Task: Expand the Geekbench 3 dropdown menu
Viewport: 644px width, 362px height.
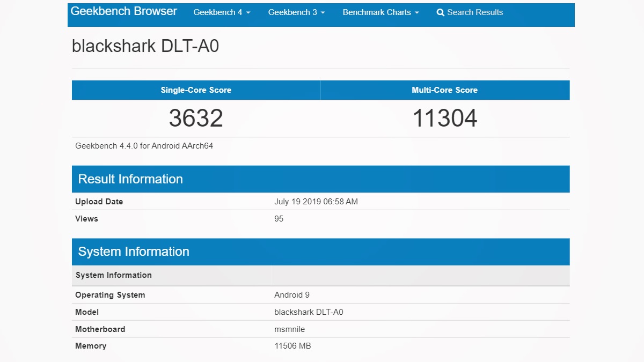Action: pyautogui.click(x=296, y=12)
